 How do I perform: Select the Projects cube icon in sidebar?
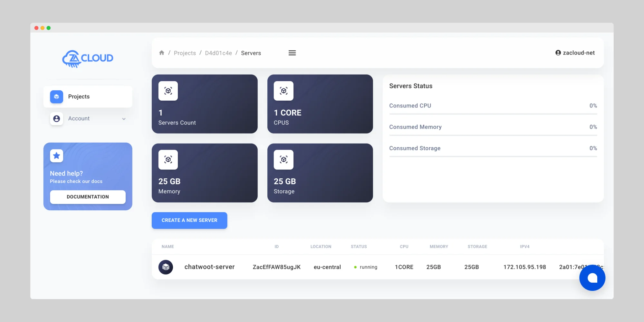(56, 96)
